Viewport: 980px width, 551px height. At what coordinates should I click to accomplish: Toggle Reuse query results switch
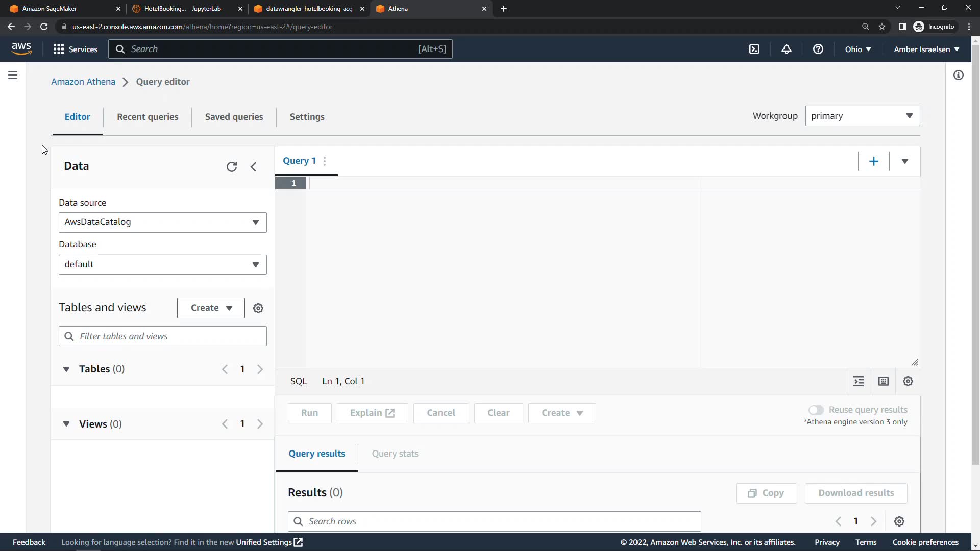pyautogui.click(x=816, y=410)
